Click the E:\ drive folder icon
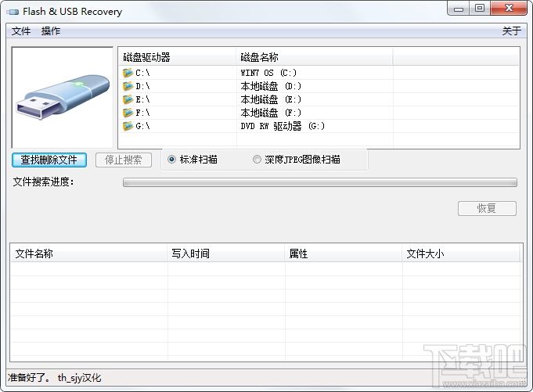Viewport: 533px width, 392px height. pyautogui.click(x=128, y=99)
